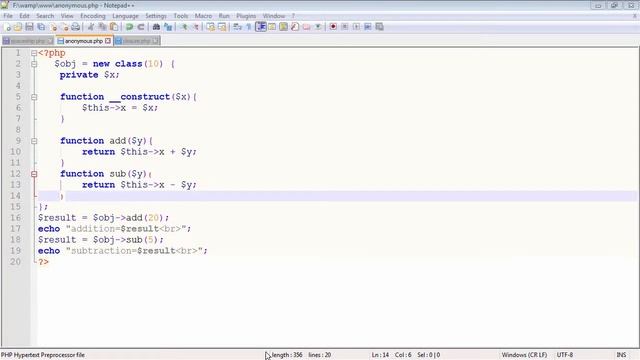Save the file using Save icon
This screenshot has height=360, width=640.
tap(29, 27)
